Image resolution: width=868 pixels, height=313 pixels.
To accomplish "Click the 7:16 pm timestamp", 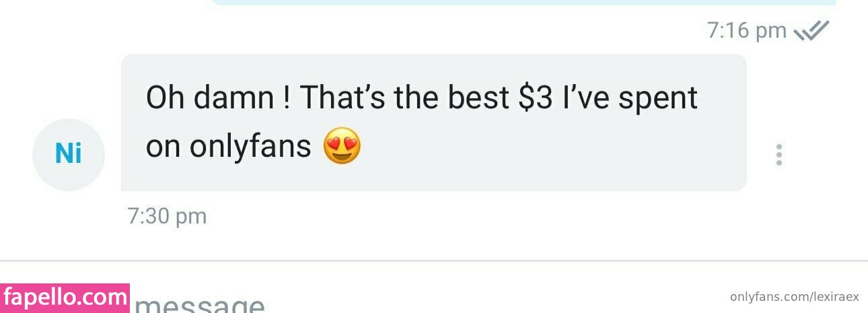I will 747,30.
